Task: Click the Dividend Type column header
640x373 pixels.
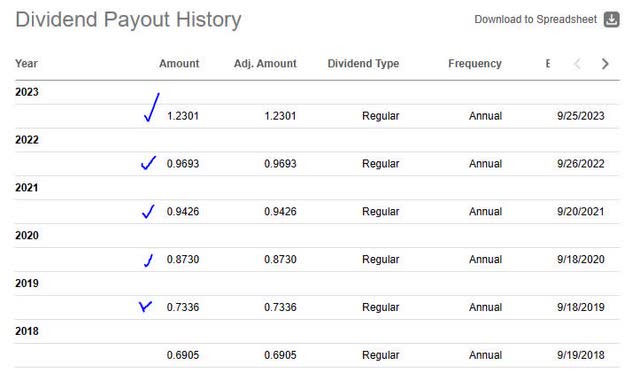Action: click(363, 64)
